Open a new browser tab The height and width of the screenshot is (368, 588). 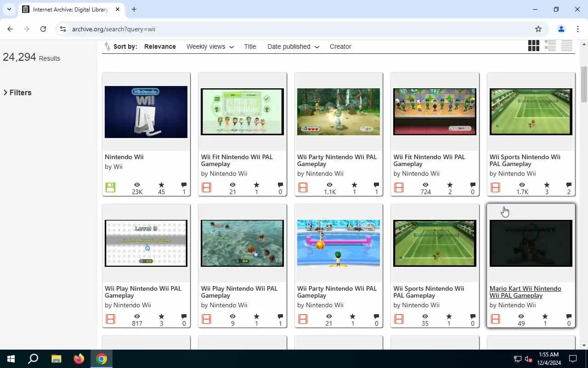pos(134,9)
